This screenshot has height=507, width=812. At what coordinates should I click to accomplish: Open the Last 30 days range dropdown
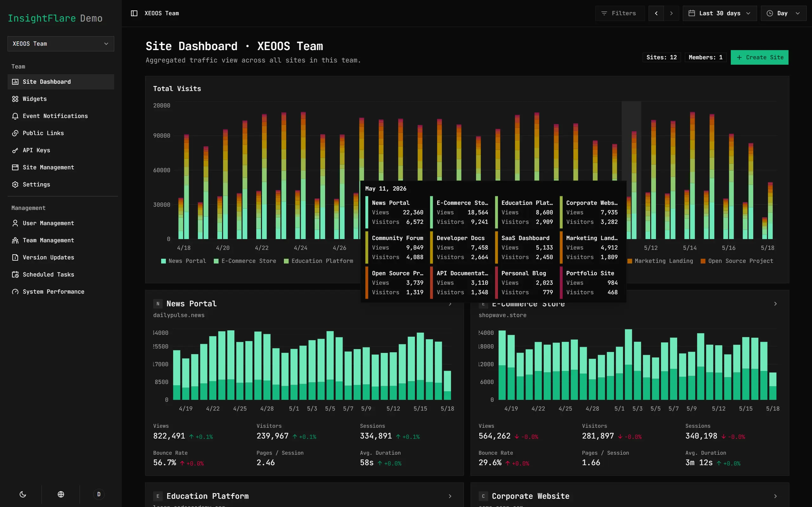pyautogui.click(x=720, y=13)
